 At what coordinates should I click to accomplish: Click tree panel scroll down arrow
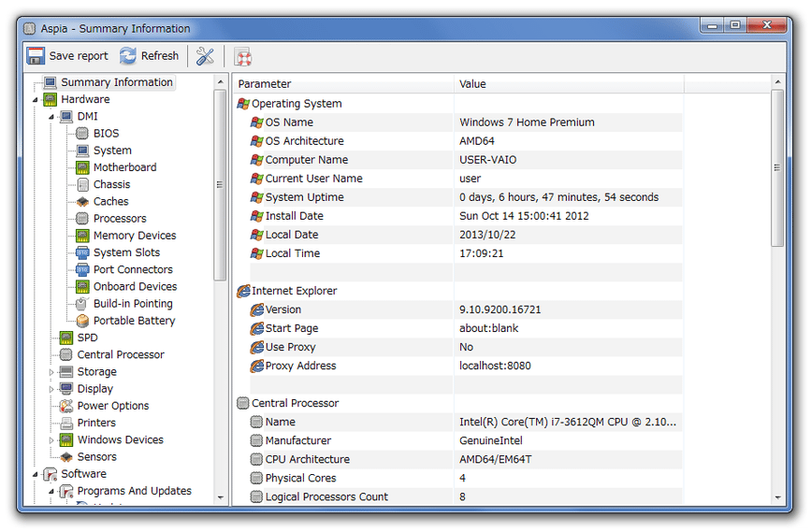coord(221,498)
